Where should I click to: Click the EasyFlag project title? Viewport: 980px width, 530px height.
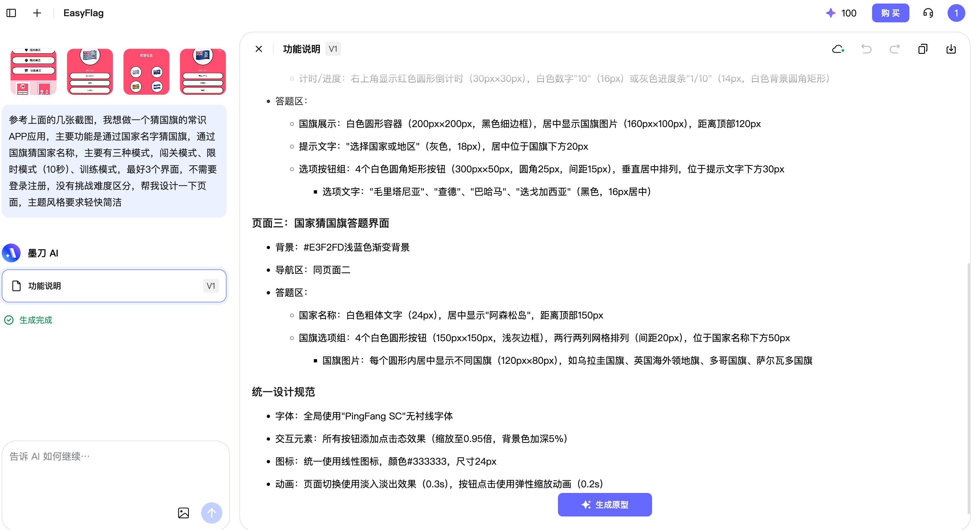tap(83, 13)
